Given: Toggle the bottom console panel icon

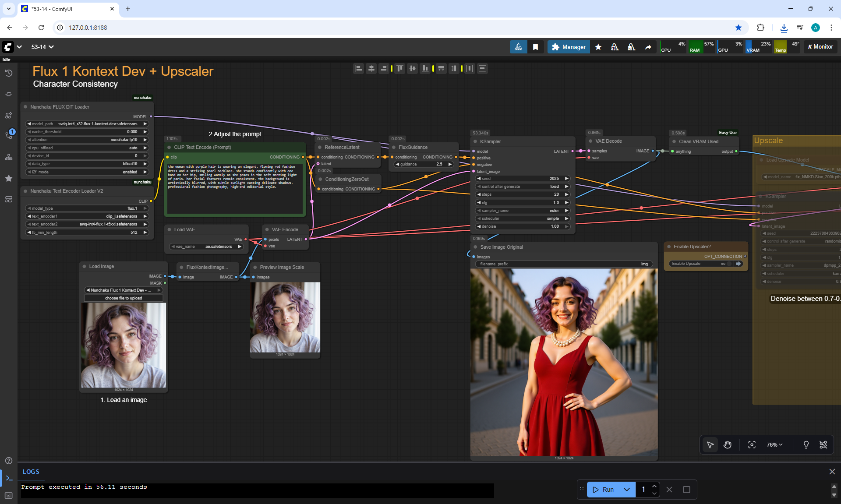Looking at the screenshot, I should click(9, 478).
